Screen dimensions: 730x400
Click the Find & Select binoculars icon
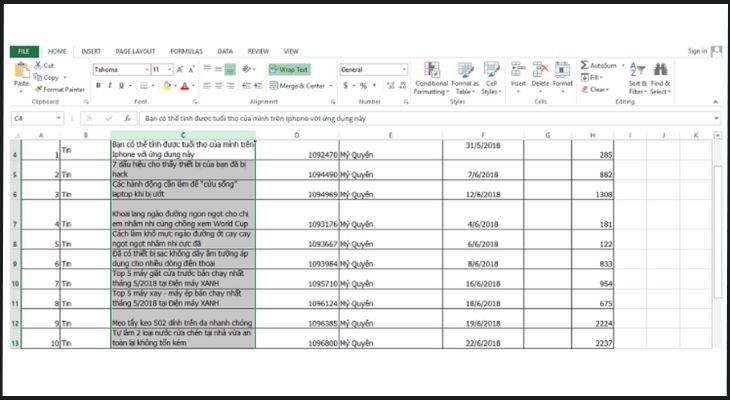[x=660, y=72]
